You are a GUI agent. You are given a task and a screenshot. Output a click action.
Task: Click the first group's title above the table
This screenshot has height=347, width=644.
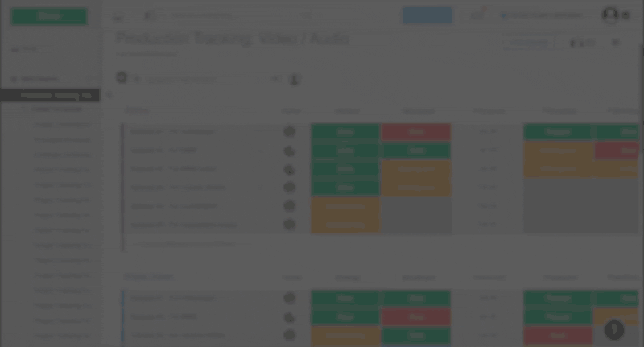click(x=137, y=109)
